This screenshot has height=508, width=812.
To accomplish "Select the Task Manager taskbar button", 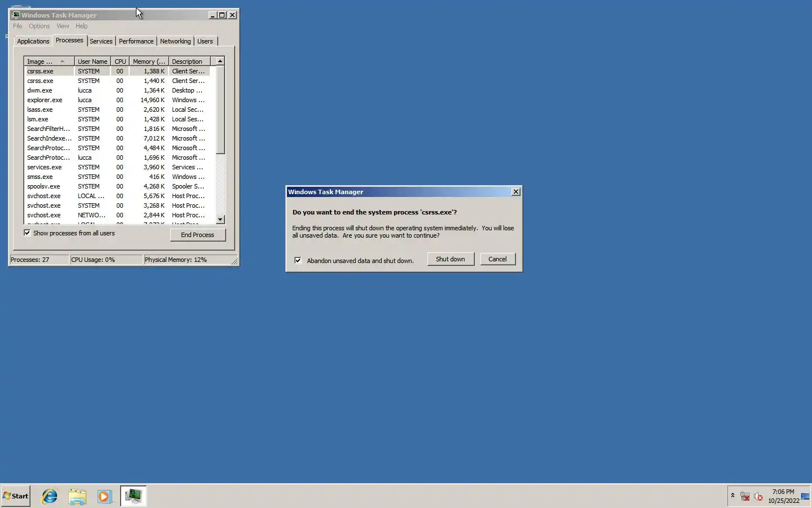I will tap(133, 496).
